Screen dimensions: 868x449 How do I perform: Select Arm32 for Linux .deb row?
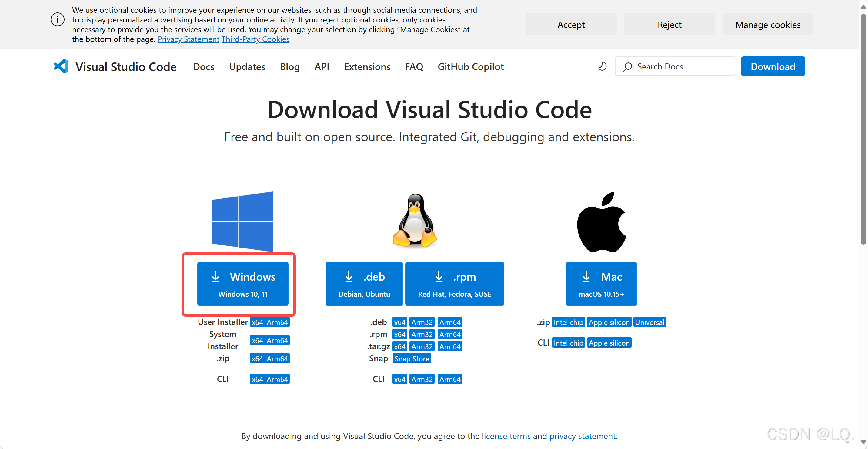click(x=422, y=322)
